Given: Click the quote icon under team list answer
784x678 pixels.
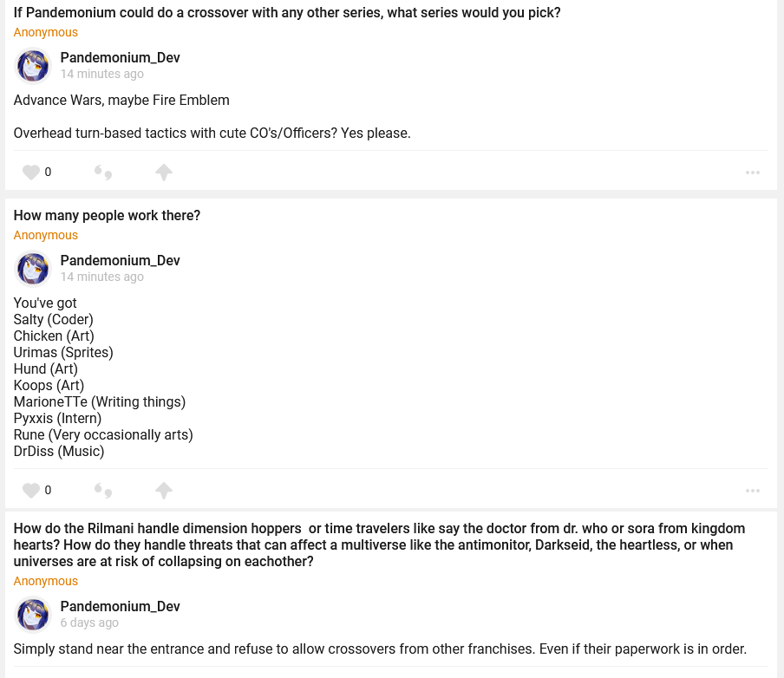Looking at the screenshot, I should click(103, 491).
